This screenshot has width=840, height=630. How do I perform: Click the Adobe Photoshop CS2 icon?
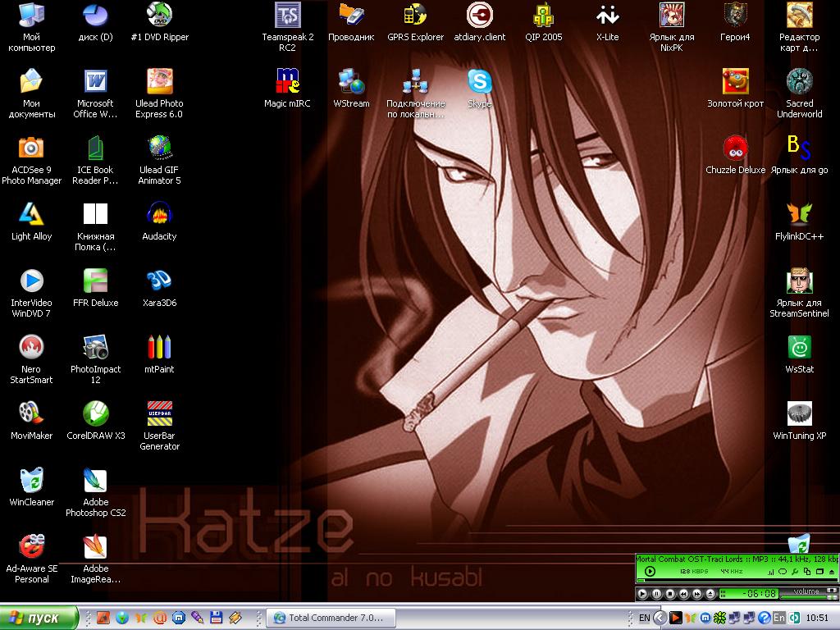tap(96, 481)
